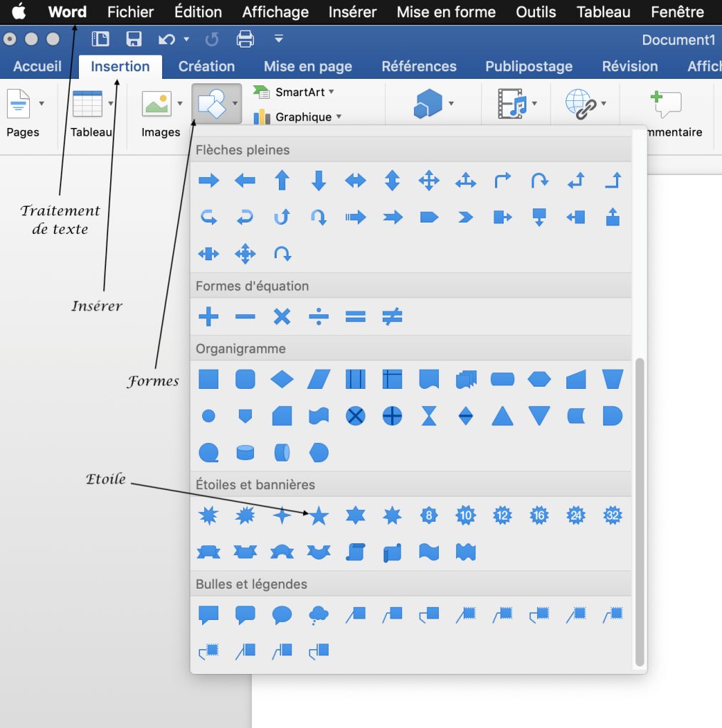Select the 5-point star shape
Screen dimensions: 722x728
coord(319,515)
